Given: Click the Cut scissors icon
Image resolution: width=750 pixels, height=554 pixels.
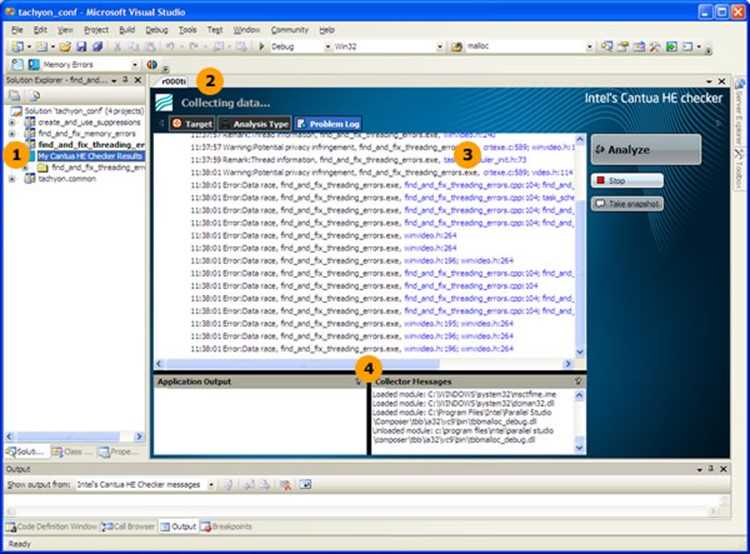Looking at the screenshot, I should 117,46.
